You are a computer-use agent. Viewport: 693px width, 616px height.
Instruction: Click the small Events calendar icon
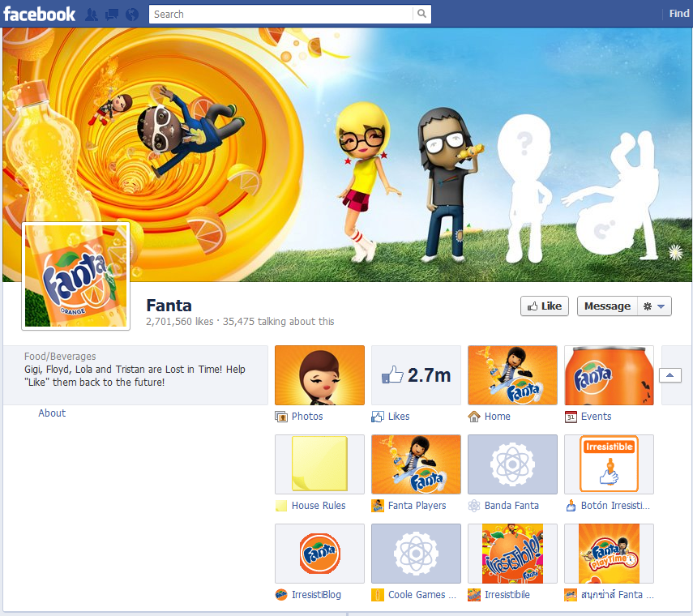click(x=571, y=417)
